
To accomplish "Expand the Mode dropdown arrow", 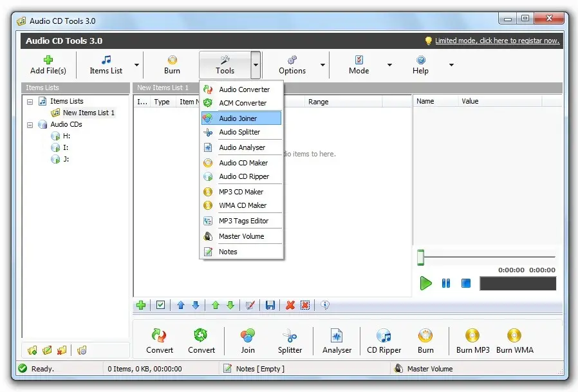I will [x=389, y=65].
